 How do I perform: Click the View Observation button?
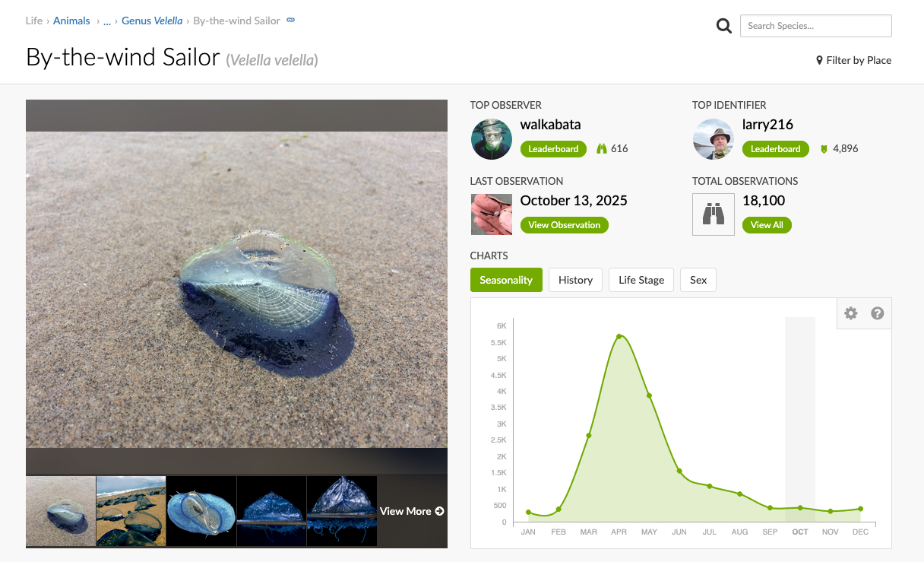pos(564,225)
